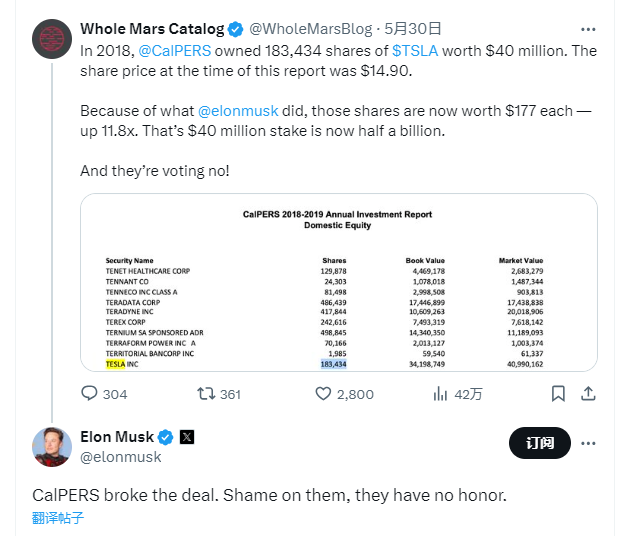Click the 翻译帖子 translate link
Viewport: 641px width, 536px height.
tap(57, 518)
